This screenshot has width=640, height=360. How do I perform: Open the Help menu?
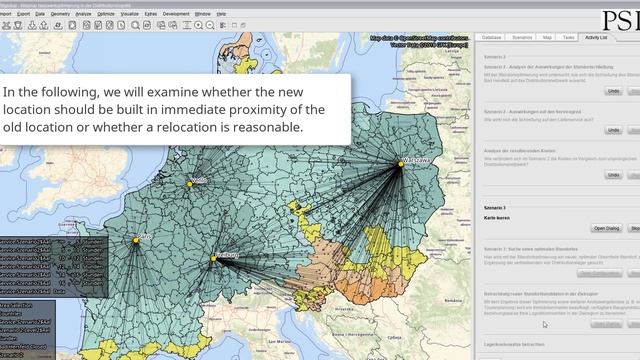click(x=221, y=14)
